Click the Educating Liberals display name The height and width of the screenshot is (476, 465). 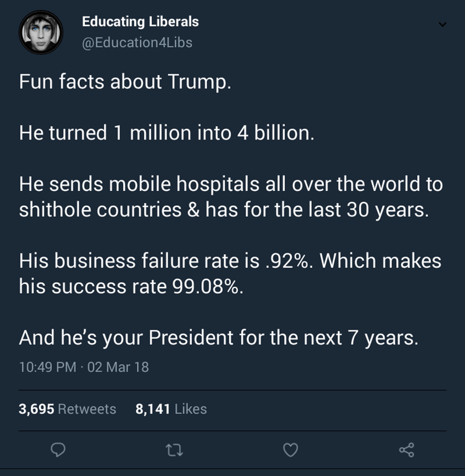(x=140, y=21)
